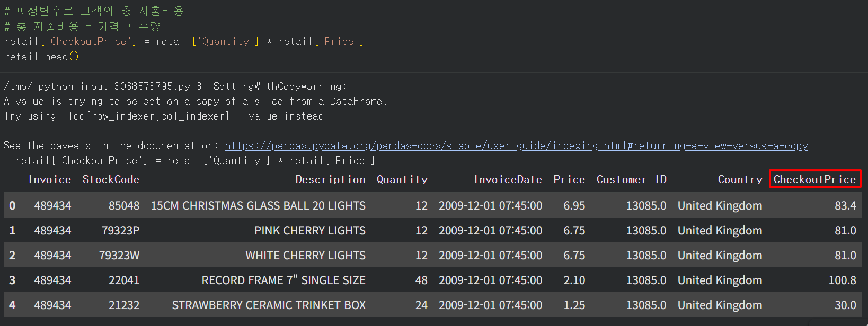Image resolution: width=868 pixels, height=326 pixels.
Task: Click the retail['CheckoutPrice'] line in warning output
Action: (x=195, y=160)
